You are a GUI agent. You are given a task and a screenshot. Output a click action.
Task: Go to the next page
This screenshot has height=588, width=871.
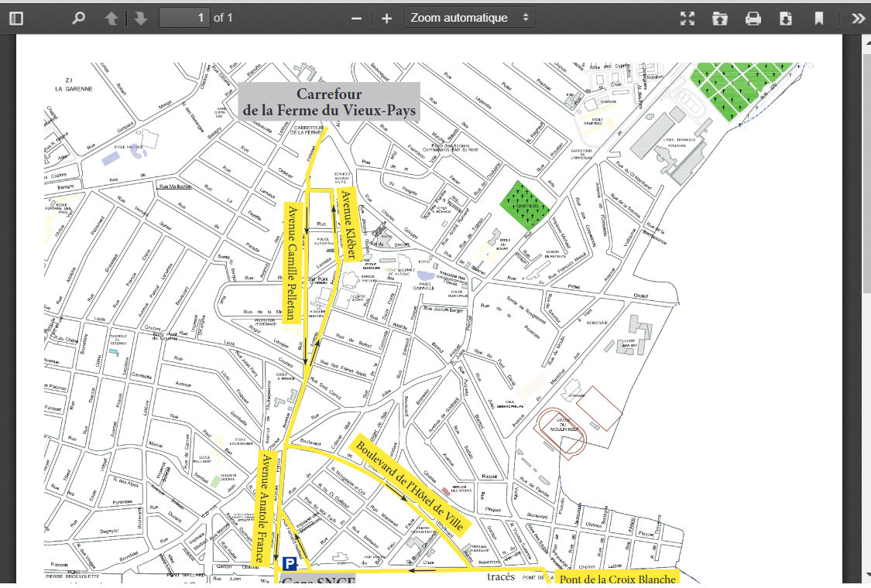pos(140,18)
